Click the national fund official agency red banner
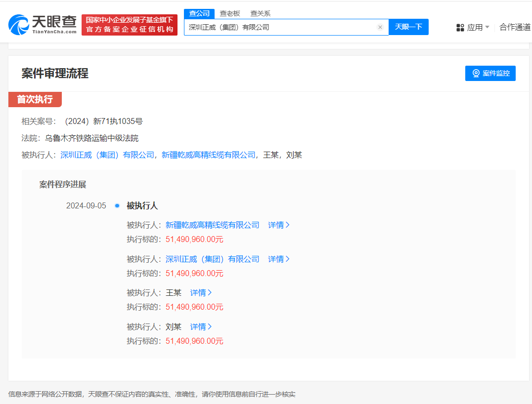This screenshot has height=404, width=532. pos(130,25)
